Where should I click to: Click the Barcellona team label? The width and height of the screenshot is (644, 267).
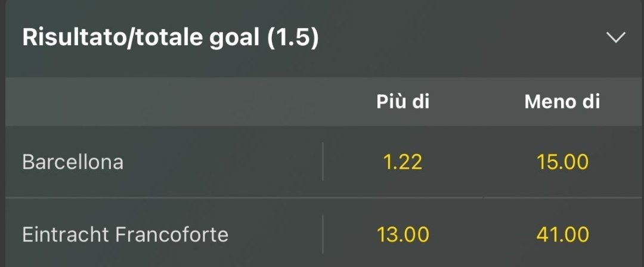point(73,162)
